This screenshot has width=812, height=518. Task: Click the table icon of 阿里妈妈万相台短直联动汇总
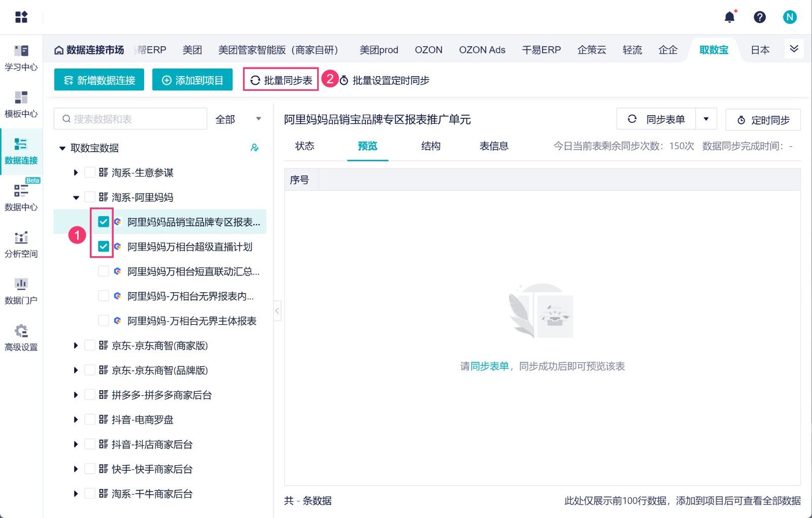(118, 271)
